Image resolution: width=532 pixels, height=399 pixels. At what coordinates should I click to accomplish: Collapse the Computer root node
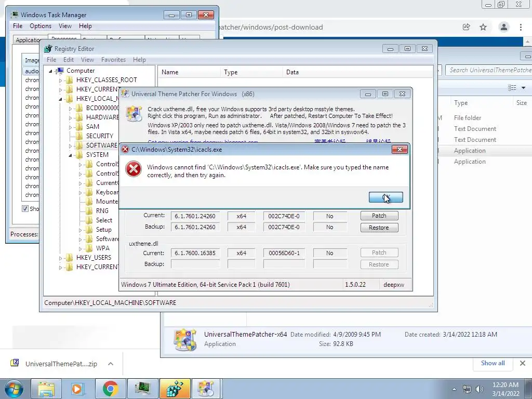(50, 71)
